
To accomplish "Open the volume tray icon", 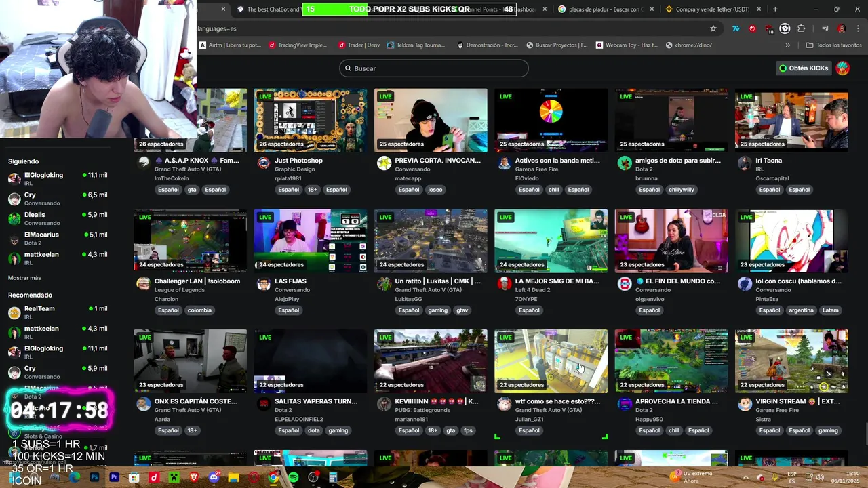I will click(820, 477).
